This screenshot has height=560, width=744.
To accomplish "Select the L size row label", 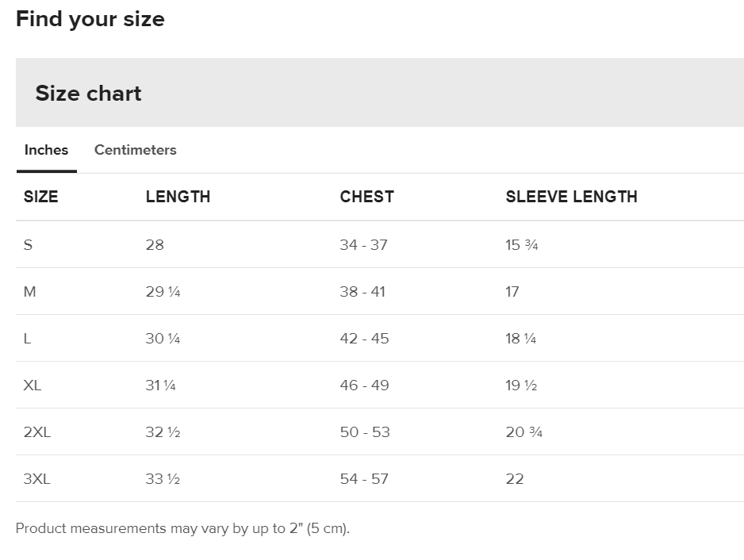I will pos(27,338).
